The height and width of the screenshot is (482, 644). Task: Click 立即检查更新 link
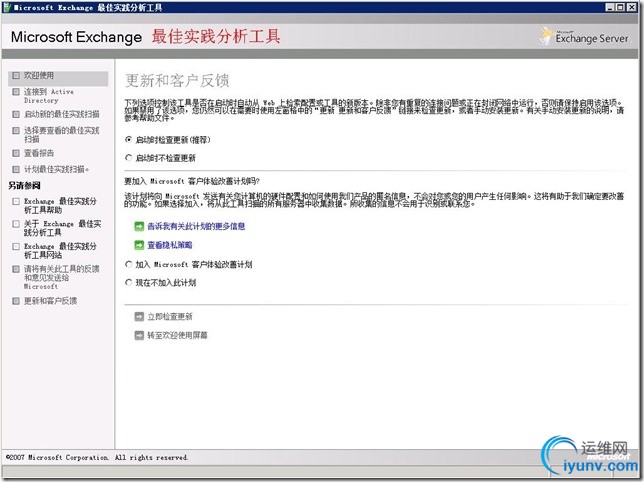point(170,317)
